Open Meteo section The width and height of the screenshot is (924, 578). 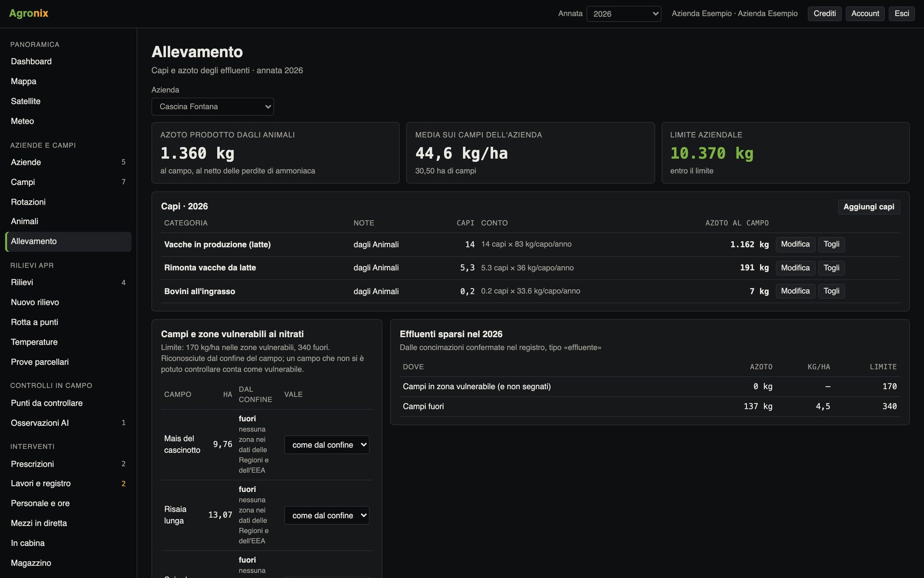[x=68, y=121]
